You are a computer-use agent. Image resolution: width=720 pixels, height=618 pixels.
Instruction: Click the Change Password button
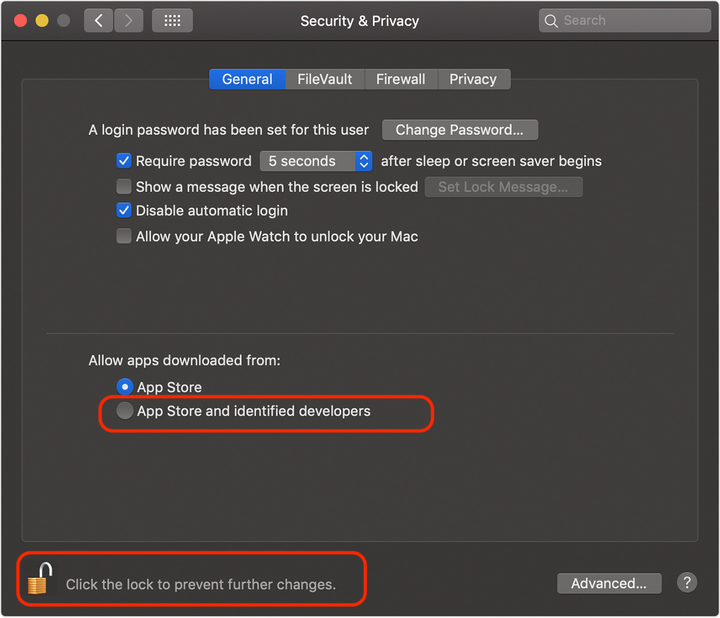(460, 130)
